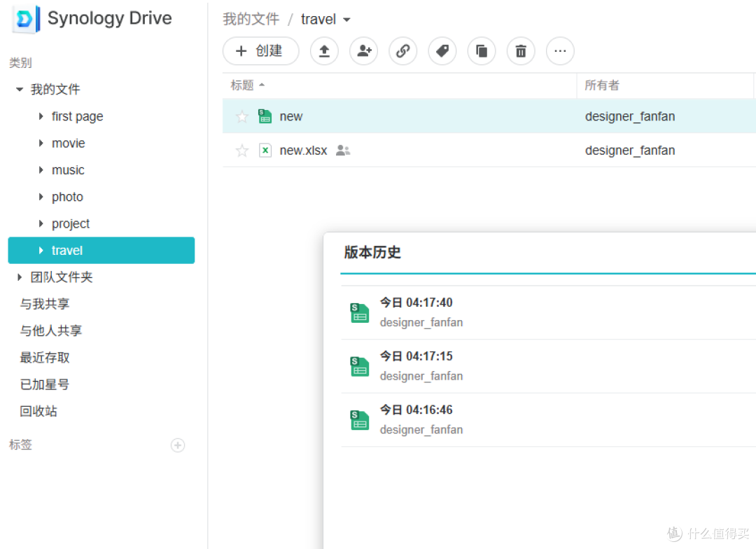Open 与我共享 in sidebar
Screen dimensions: 756x549
[44, 304]
